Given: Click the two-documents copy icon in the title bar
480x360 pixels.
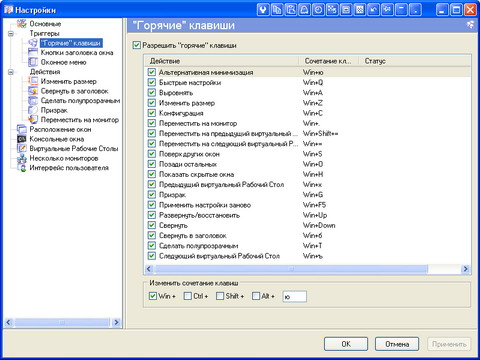Looking at the screenshot, I should click(277, 10).
